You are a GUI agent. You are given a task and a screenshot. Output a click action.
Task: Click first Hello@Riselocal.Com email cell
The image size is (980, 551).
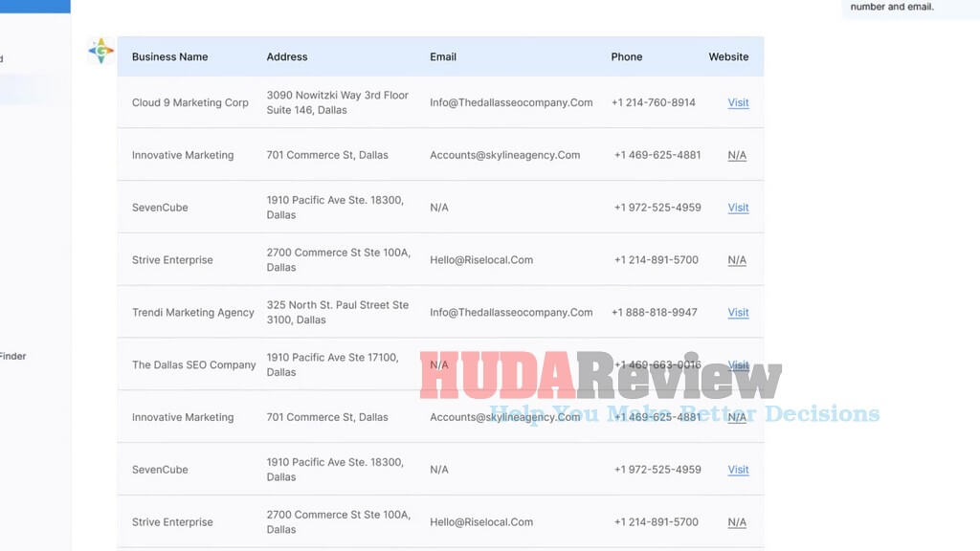(x=481, y=260)
